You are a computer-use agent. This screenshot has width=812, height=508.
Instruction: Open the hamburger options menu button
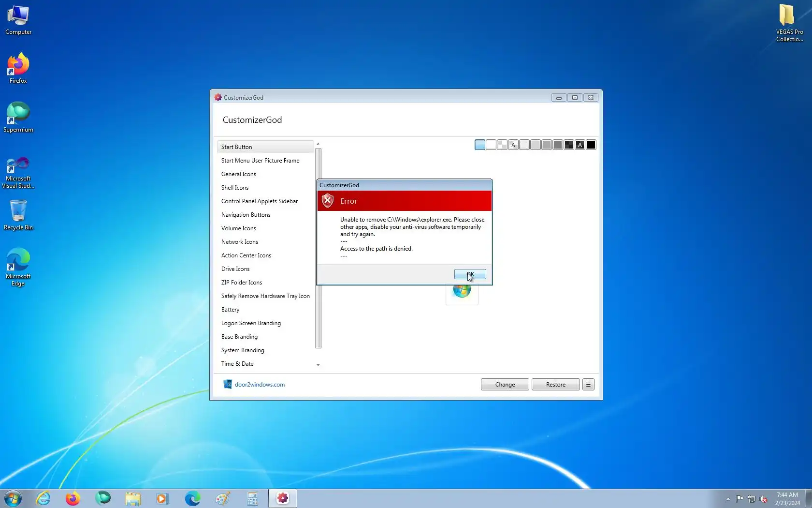click(x=588, y=385)
